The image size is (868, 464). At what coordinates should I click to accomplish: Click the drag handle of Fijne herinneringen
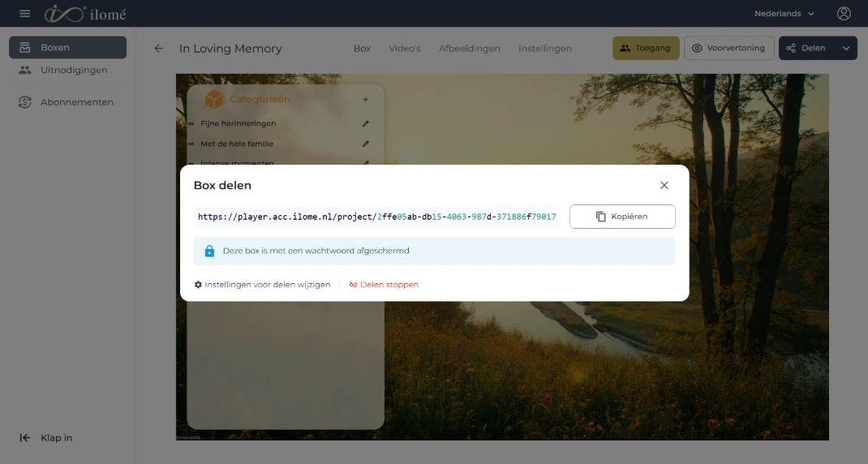tap(191, 123)
